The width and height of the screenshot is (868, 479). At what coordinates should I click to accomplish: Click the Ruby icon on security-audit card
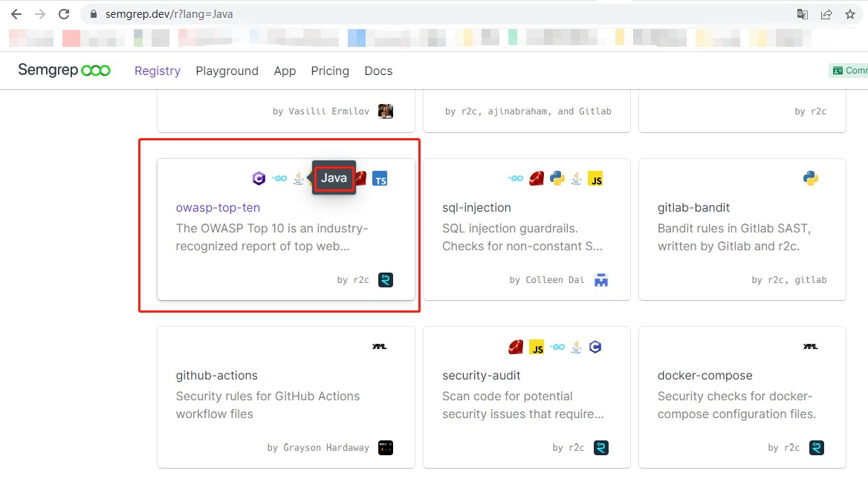tap(516, 347)
